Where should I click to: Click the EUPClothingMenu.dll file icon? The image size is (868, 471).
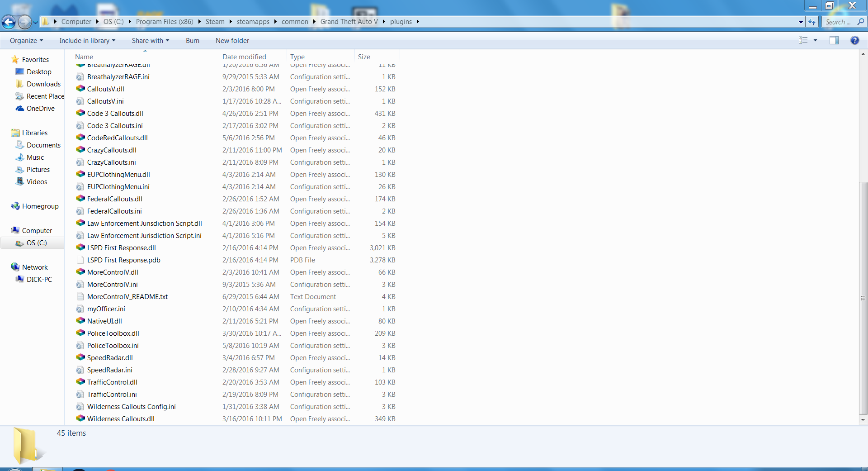pyautogui.click(x=80, y=175)
